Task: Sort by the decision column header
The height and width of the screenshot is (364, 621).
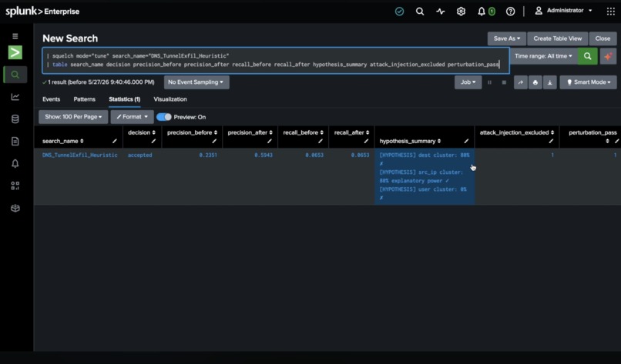Action: click(x=142, y=132)
